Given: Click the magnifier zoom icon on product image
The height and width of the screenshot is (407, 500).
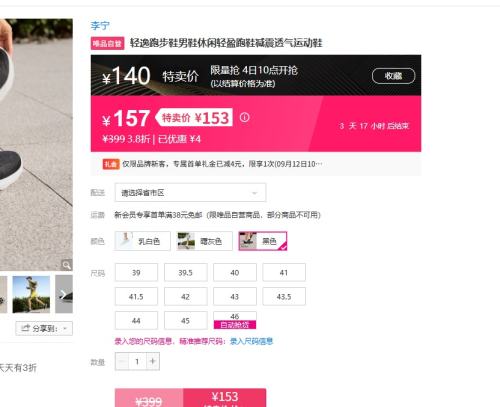Looking at the screenshot, I should point(67,265).
